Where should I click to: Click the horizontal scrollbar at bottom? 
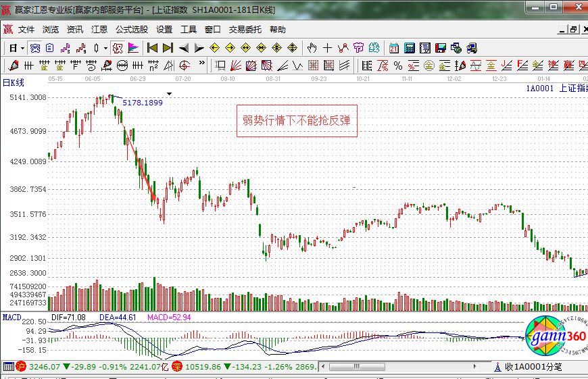[x=406, y=367]
